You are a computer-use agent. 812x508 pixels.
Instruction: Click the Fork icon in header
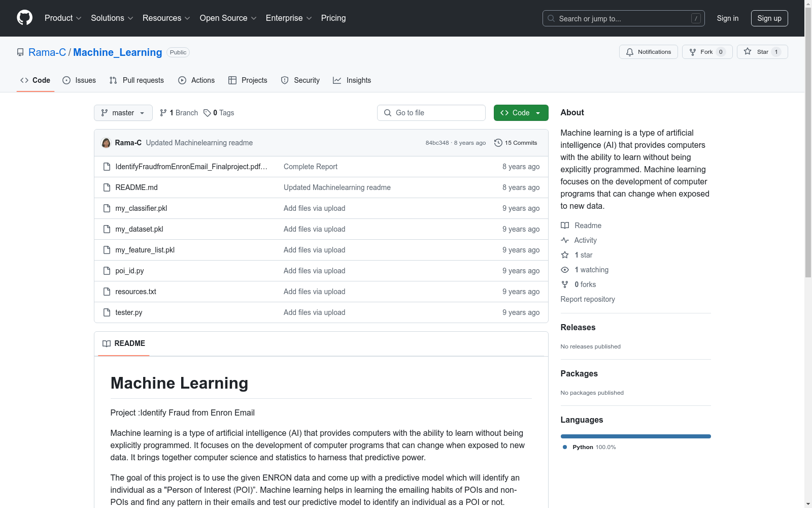point(693,52)
